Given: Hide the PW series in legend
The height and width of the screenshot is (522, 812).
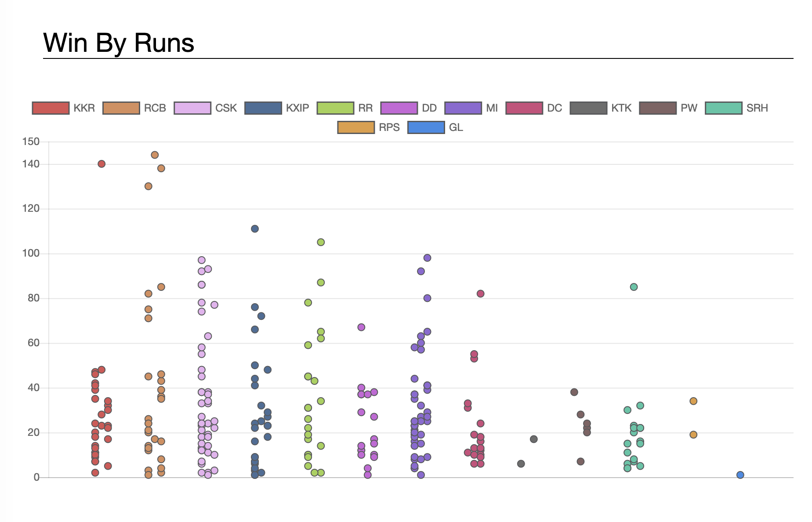Looking at the screenshot, I should point(658,108).
